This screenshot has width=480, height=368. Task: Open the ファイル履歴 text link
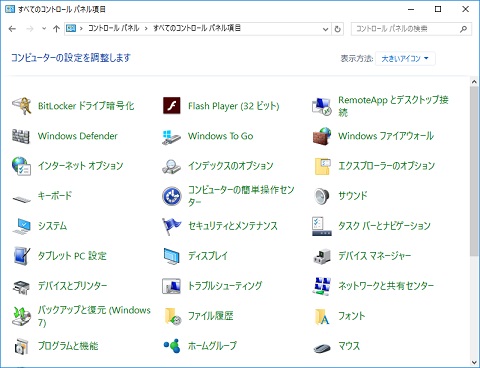(211, 316)
